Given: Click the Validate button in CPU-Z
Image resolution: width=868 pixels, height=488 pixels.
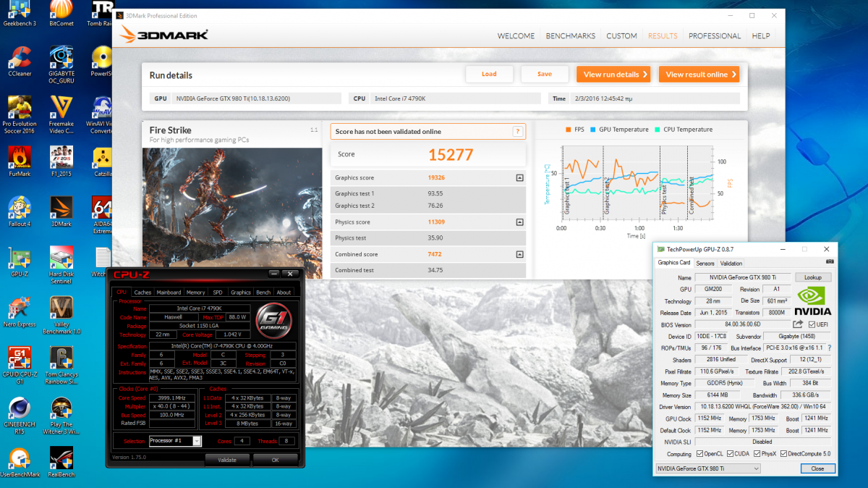Looking at the screenshot, I should click(226, 460).
